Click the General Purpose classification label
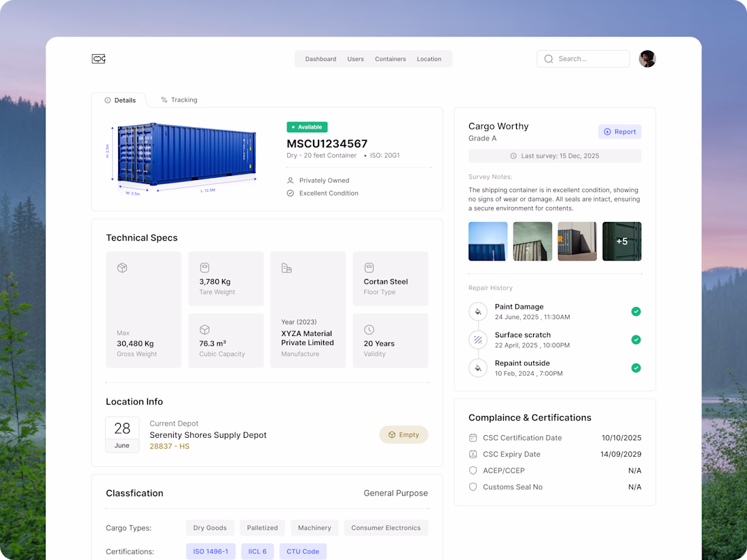The image size is (747, 560). [x=395, y=493]
